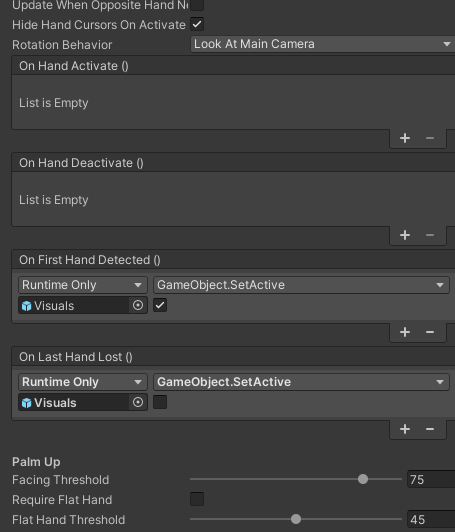The width and height of the screenshot is (455, 532).
Task: Enable Require Flat Hand checkbox
Action: pos(197,499)
